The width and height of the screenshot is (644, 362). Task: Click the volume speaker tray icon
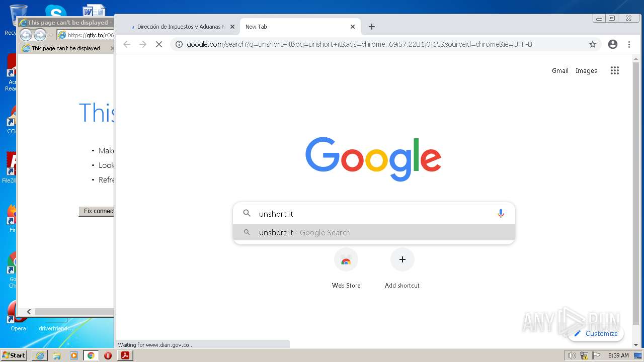point(572,355)
